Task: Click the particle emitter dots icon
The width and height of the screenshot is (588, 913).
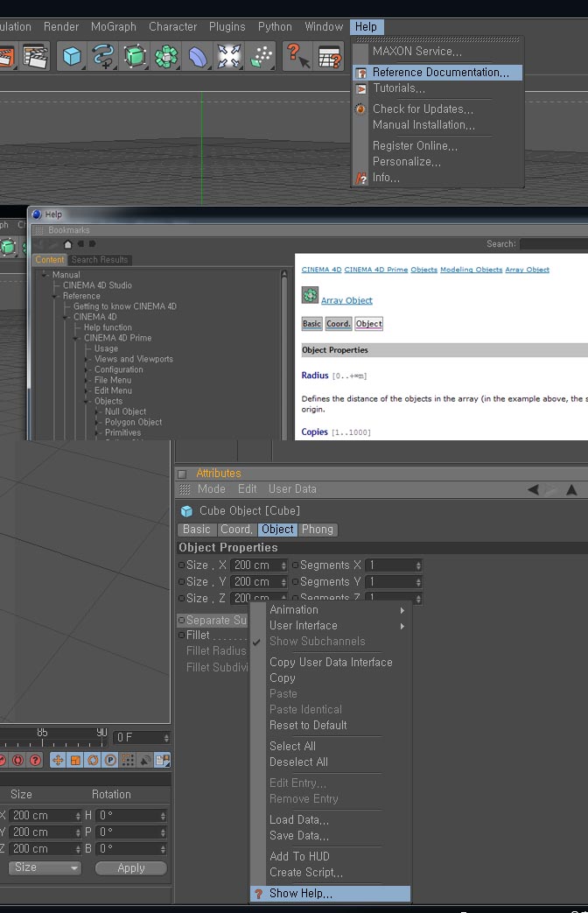Action: [262, 57]
